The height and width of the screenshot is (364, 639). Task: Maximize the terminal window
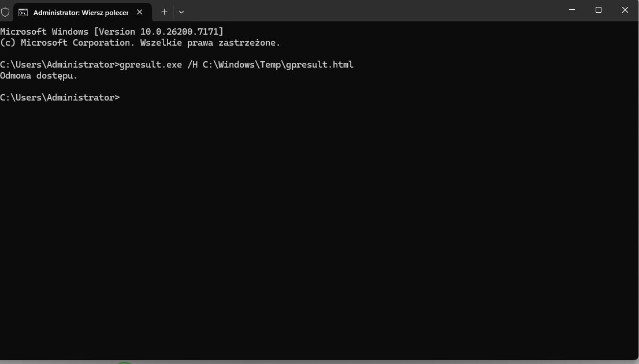(x=599, y=10)
